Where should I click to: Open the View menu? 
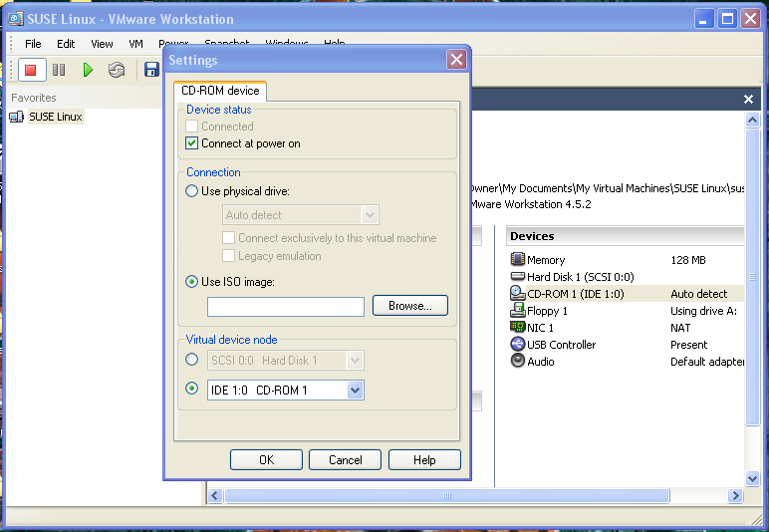[x=102, y=44]
